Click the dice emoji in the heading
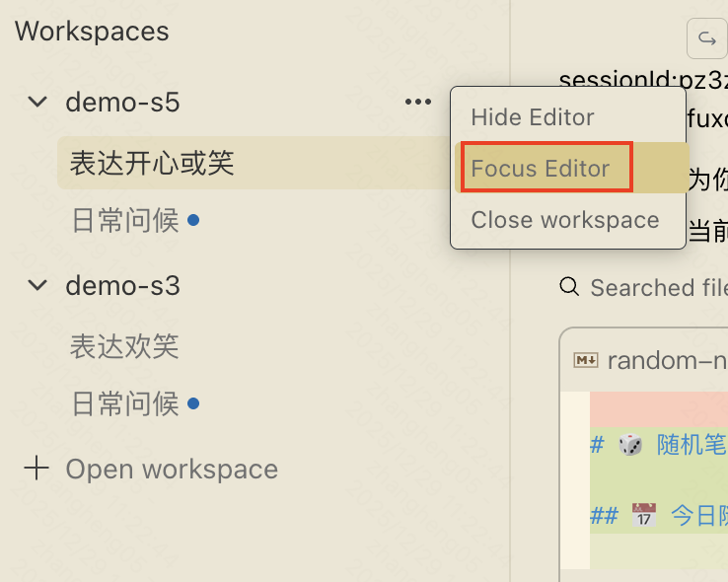The image size is (728, 582). (x=630, y=445)
